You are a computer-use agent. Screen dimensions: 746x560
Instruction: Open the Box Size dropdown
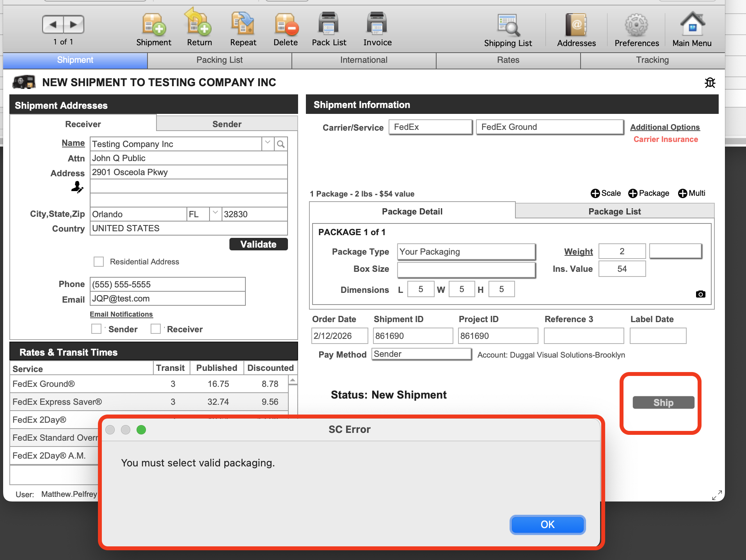(x=466, y=270)
